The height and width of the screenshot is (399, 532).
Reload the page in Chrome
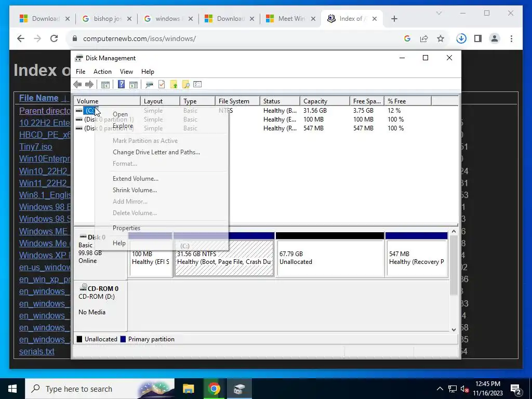pyautogui.click(x=54, y=38)
